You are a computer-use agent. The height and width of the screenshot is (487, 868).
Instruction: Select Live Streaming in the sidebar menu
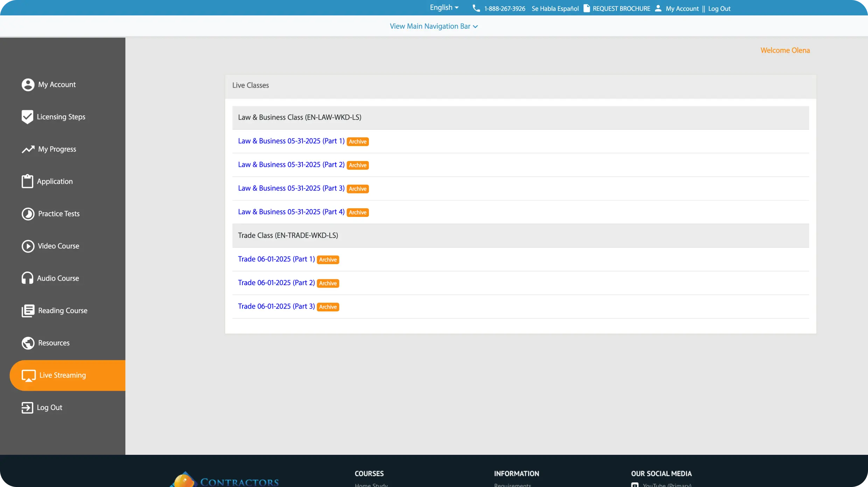point(62,375)
